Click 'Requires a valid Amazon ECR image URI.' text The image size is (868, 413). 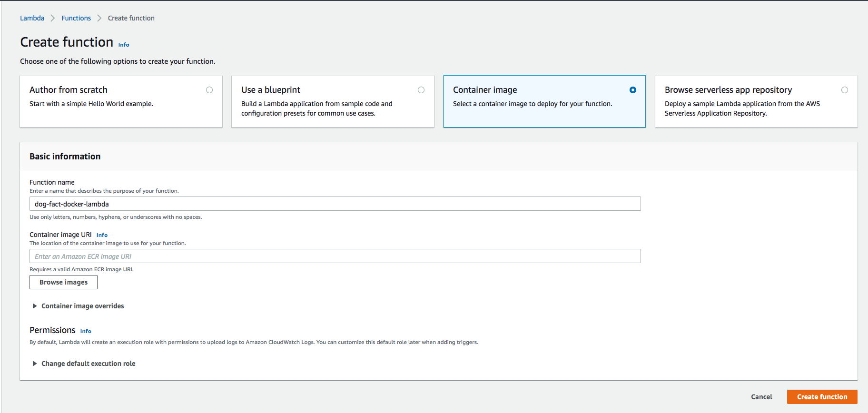pos(81,269)
